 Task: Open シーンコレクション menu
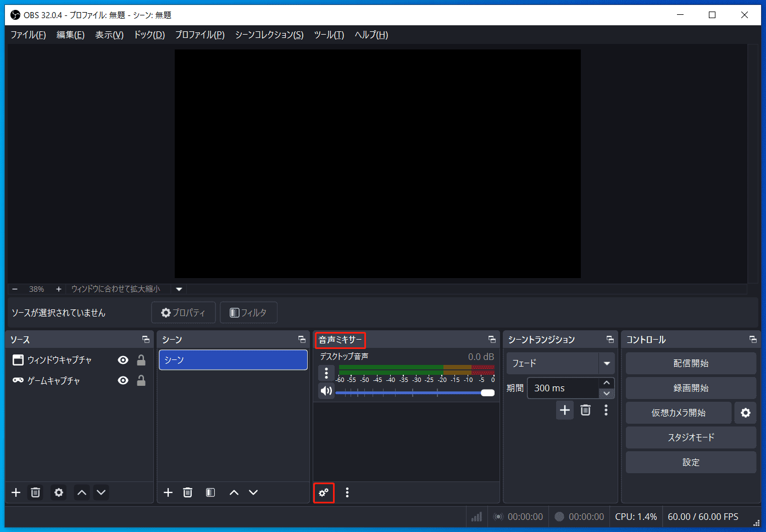pyautogui.click(x=269, y=35)
